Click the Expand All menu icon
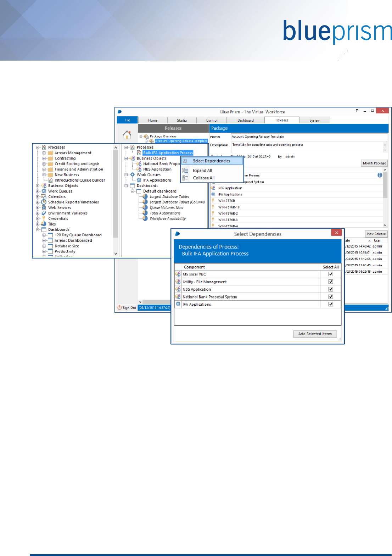Viewport: 392px width, 556px height. (185, 171)
